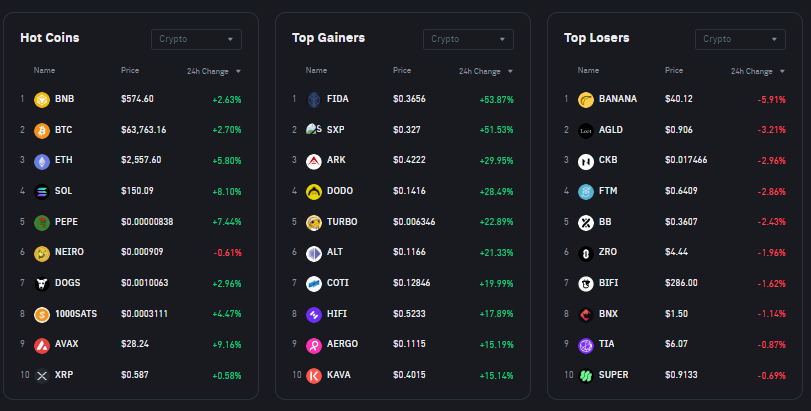Click the BB coin icon
Image resolution: width=811 pixels, height=411 pixels.
click(x=586, y=223)
